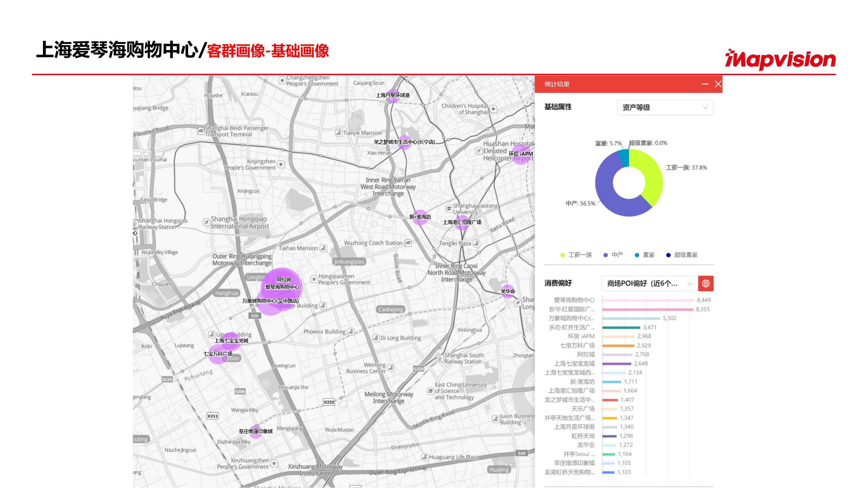This screenshot has height=488, width=868.
Task: Click Shanghai Hongqiao International Airport icon
Action: click(206, 222)
